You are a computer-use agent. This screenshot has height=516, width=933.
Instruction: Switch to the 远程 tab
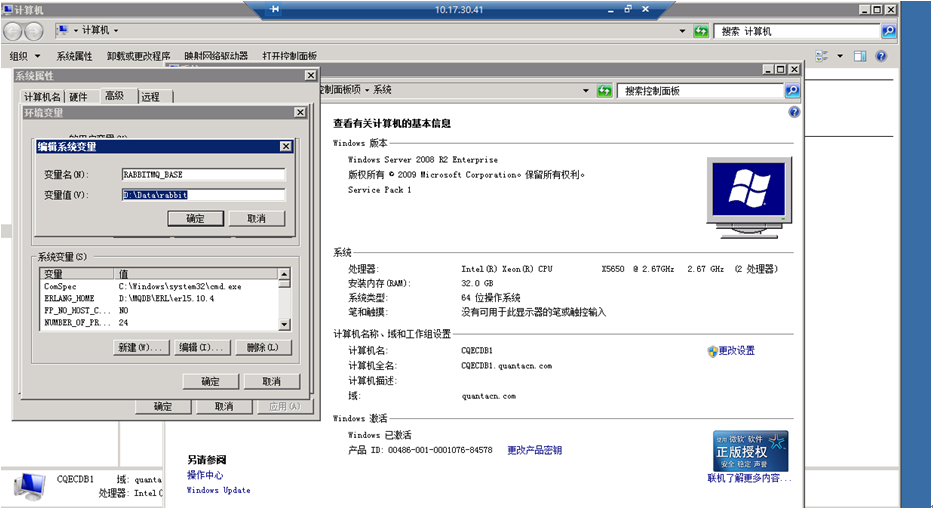[151, 96]
